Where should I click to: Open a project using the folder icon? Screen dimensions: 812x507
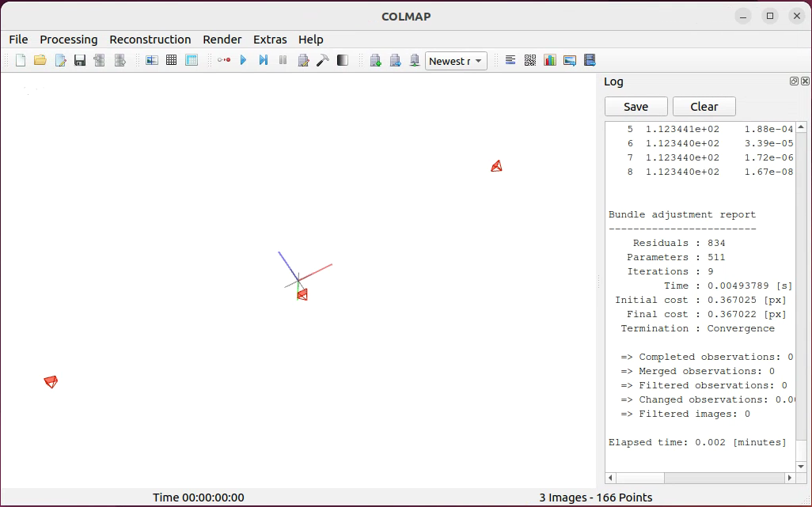[x=40, y=61]
